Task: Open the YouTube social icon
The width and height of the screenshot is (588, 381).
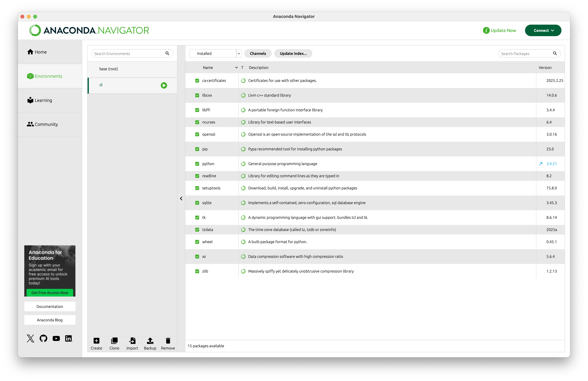Action: coord(56,338)
